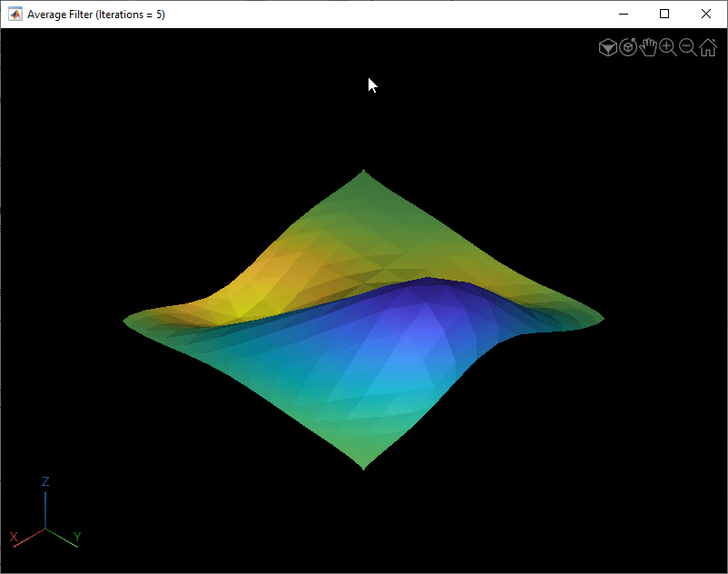Enable the Zoom In magnifier

pyautogui.click(x=668, y=47)
